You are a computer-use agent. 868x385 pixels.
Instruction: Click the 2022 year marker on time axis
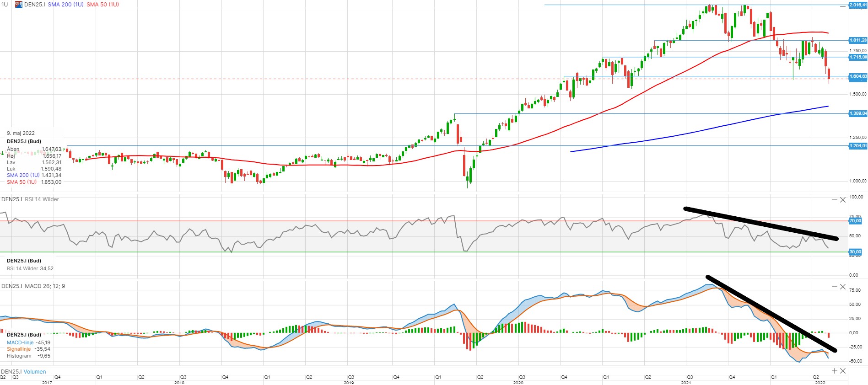pyautogui.click(x=820, y=383)
